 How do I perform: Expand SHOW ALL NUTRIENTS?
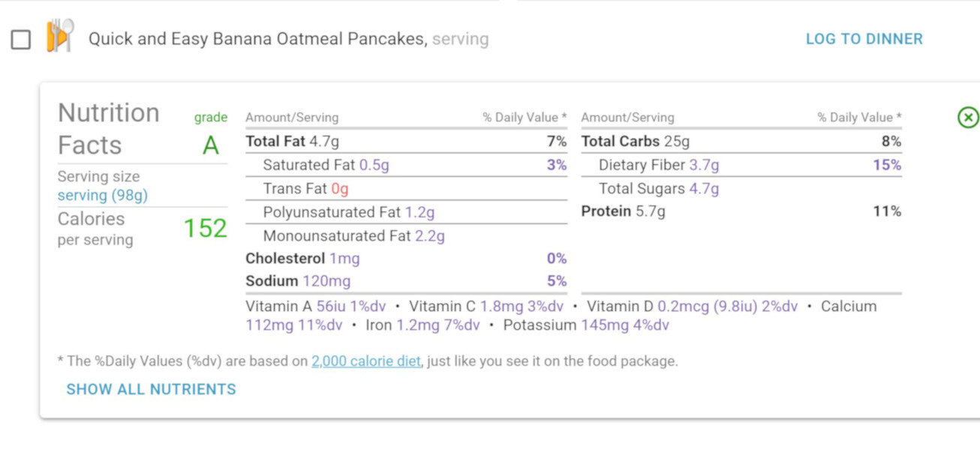pyautogui.click(x=151, y=389)
